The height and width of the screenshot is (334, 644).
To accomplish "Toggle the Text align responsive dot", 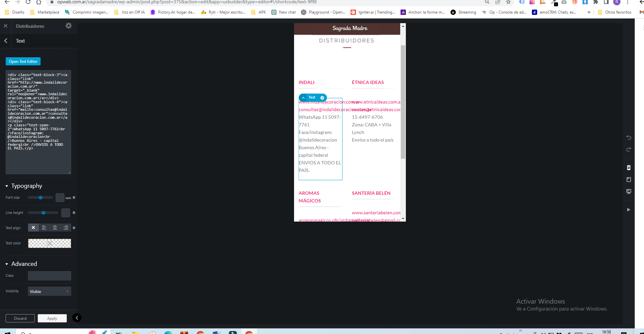I will 74,228.
